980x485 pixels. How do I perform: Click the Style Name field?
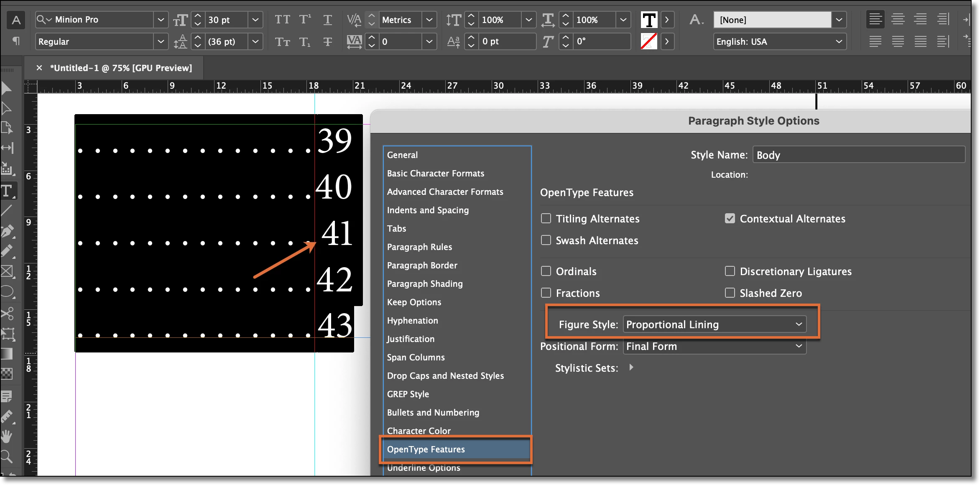coord(858,155)
